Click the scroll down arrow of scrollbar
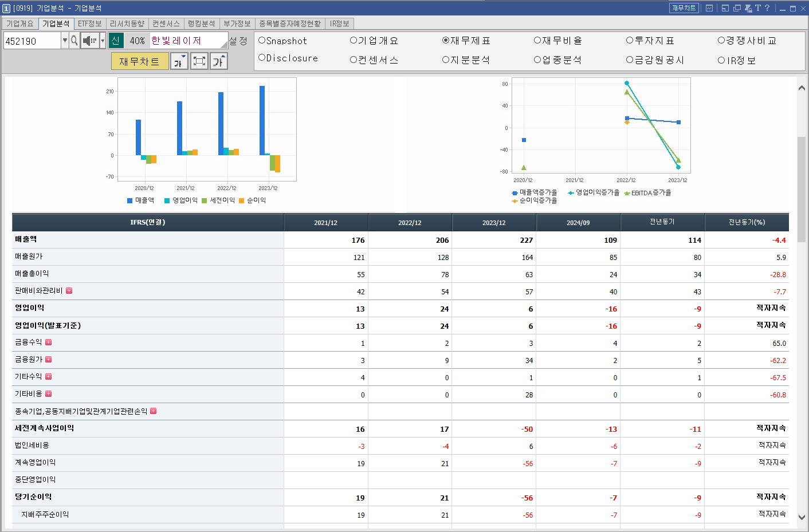Screen dimensions: 809x532 pyautogui.click(x=802, y=517)
